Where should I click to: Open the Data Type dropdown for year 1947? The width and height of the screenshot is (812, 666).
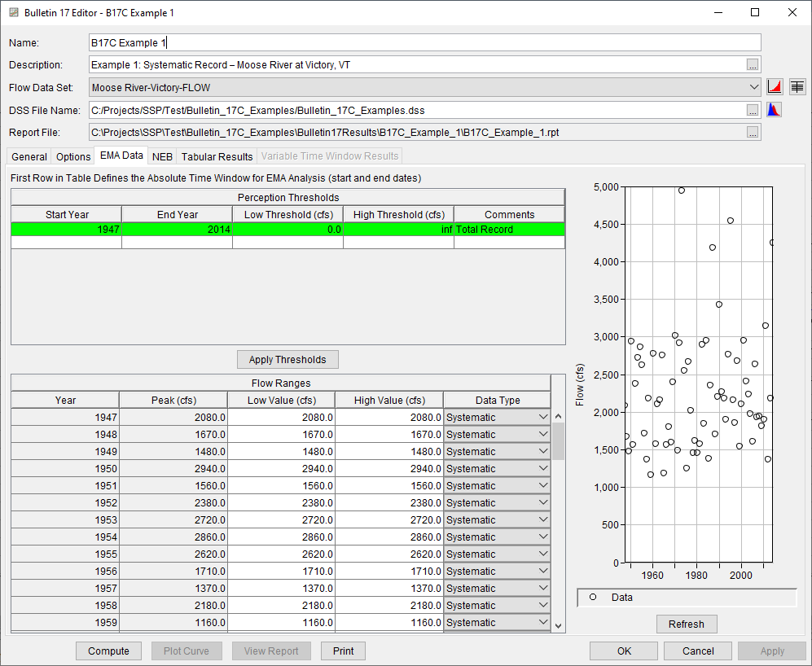click(543, 417)
